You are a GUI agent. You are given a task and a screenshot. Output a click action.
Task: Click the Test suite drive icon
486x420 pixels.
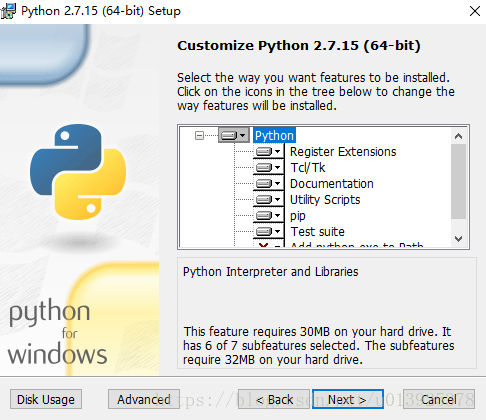click(269, 231)
